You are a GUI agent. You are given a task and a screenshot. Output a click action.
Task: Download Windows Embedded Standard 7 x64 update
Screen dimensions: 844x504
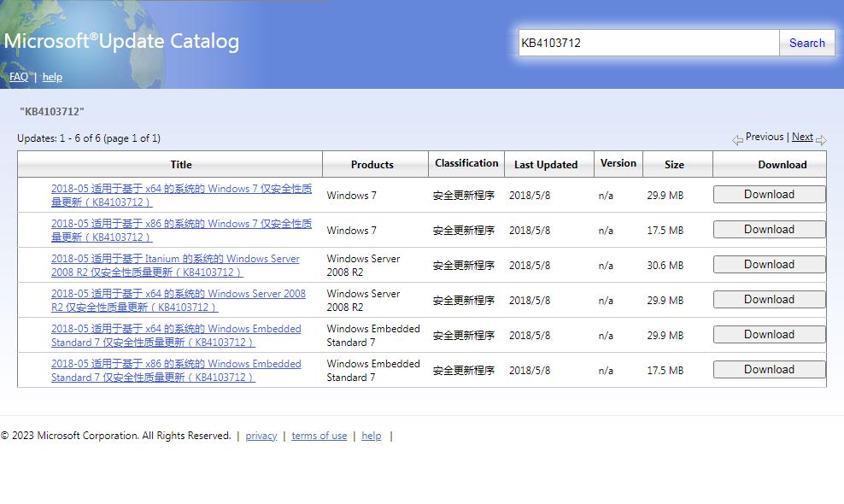769,335
